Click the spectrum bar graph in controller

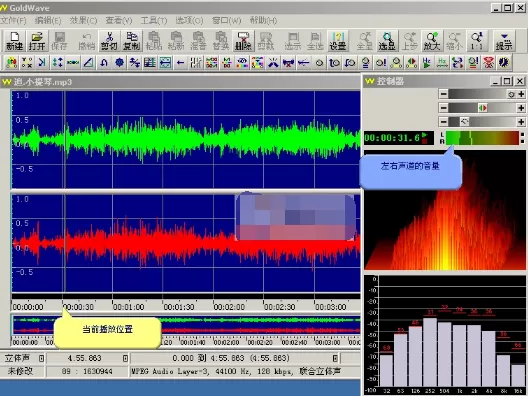pos(444,335)
